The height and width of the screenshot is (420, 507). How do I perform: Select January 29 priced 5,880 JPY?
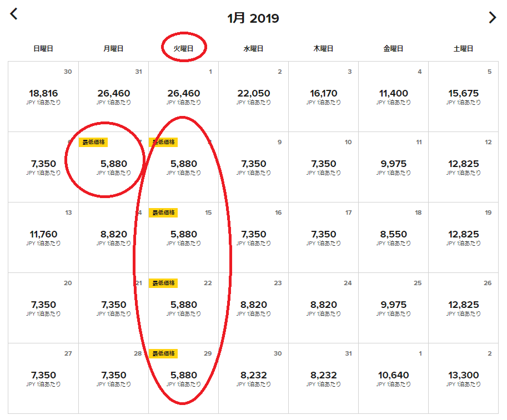pos(184,378)
